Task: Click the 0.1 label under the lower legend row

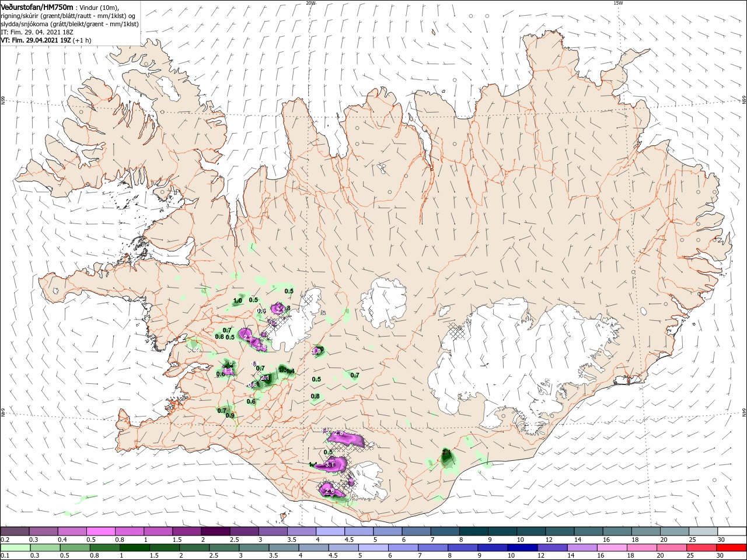Action: tap(4, 556)
